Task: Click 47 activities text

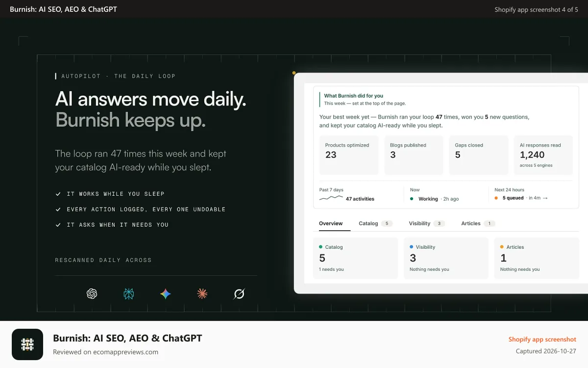Action: [x=360, y=199]
